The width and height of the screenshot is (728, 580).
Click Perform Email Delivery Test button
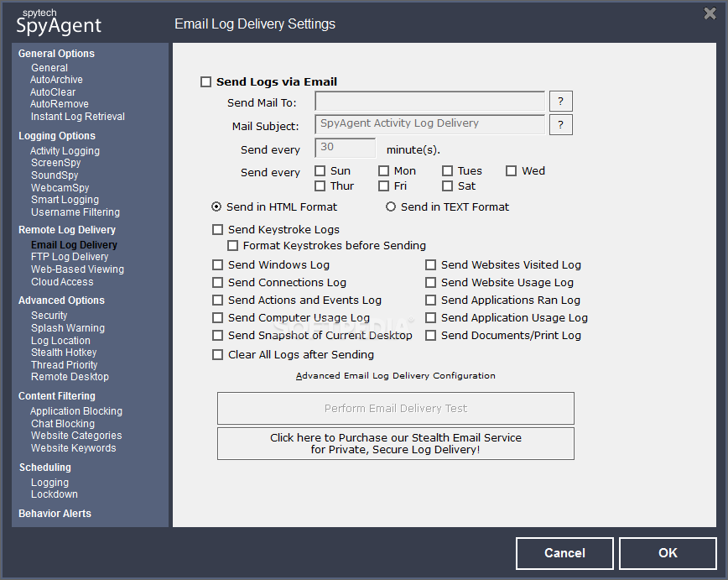point(396,409)
